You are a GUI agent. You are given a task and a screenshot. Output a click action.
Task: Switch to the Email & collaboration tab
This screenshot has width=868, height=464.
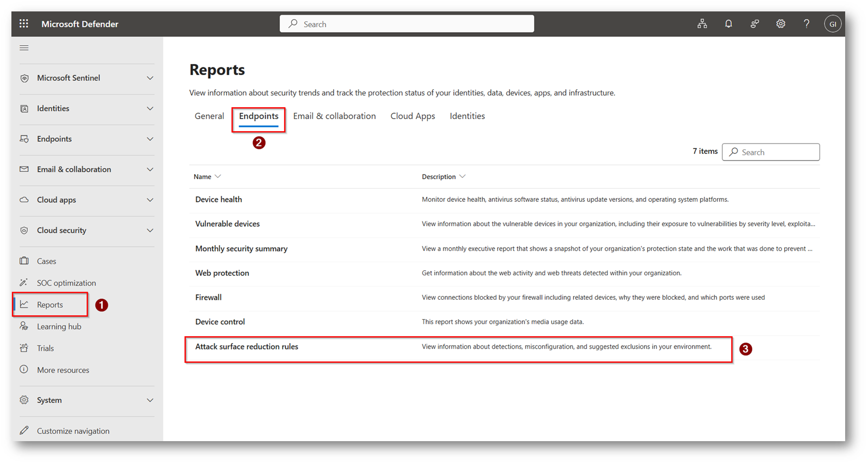(334, 116)
